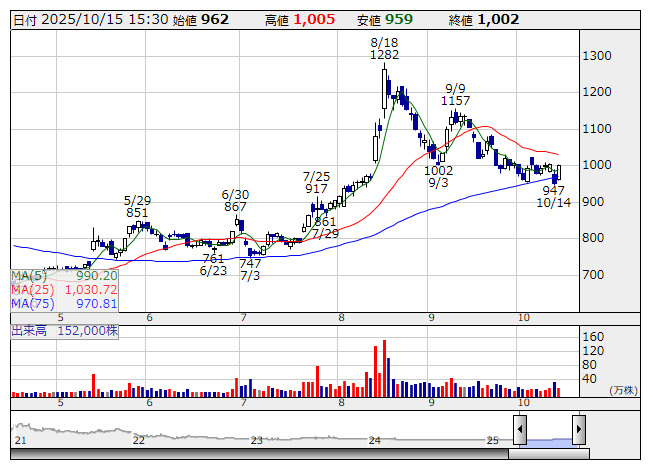Click the 高値 1,005 high price
Image resolution: width=653 pixels, height=470 pixels.
click(x=300, y=20)
